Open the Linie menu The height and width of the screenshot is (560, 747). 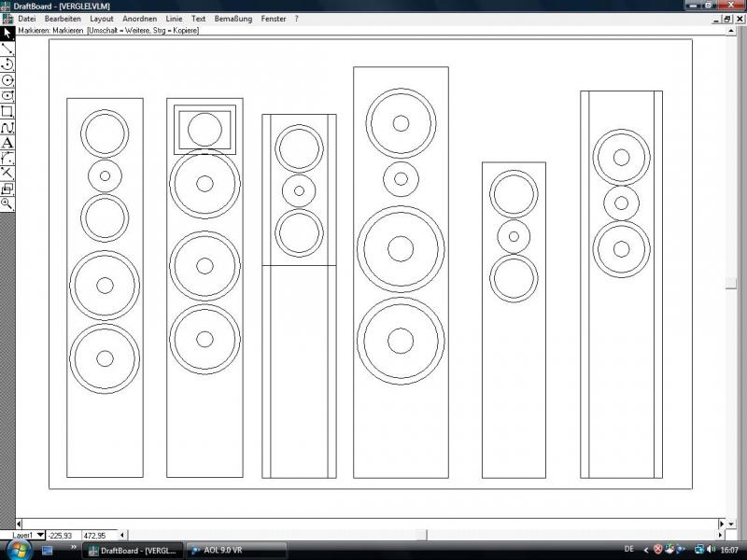point(174,19)
